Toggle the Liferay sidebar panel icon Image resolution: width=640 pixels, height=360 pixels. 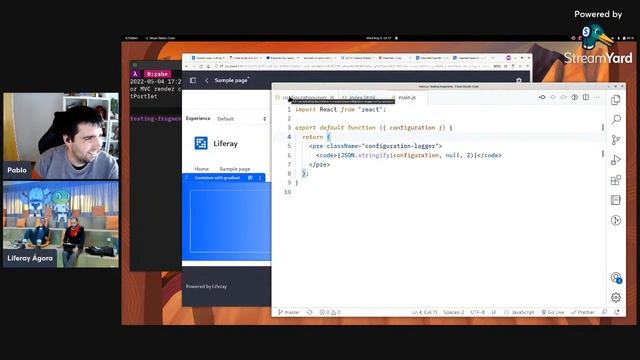click(193, 80)
